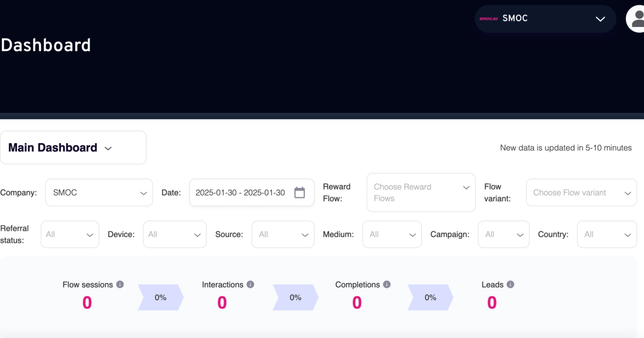
Task: Open the Campaign filter dropdown
Action: (503, 234)
